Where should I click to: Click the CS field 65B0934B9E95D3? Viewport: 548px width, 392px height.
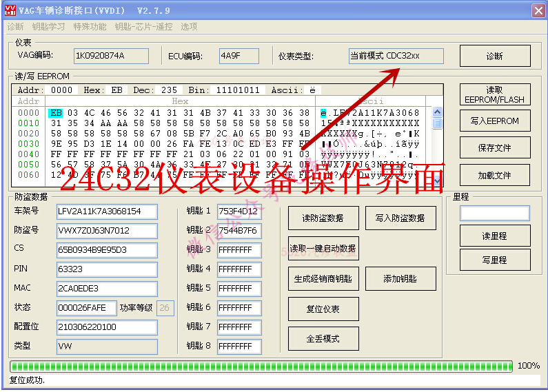(x=107, y=250)
